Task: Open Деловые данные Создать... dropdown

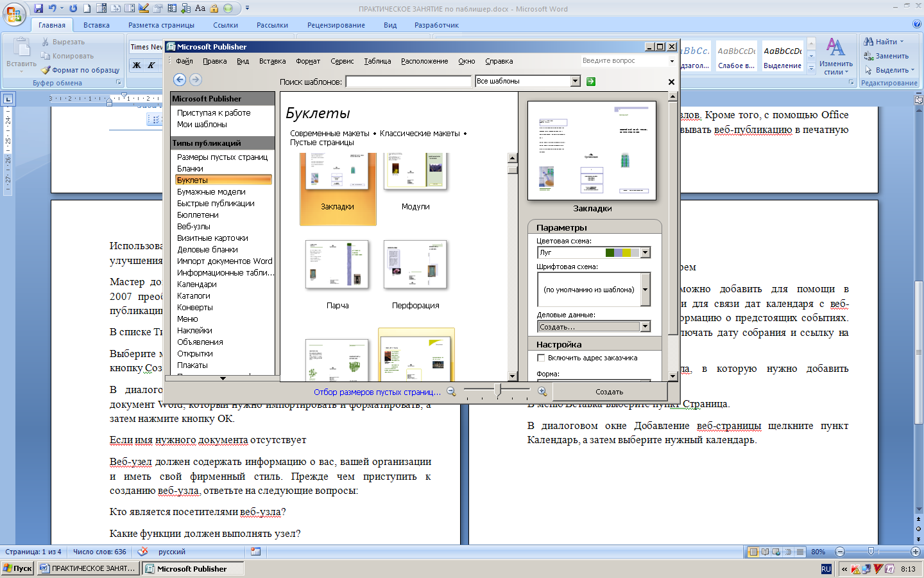Action: (646, 327)
